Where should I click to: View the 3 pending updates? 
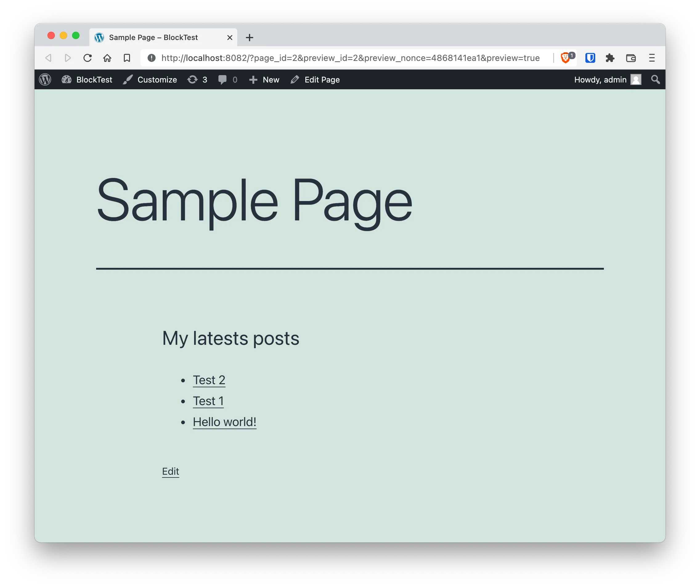tap(197, 80)
